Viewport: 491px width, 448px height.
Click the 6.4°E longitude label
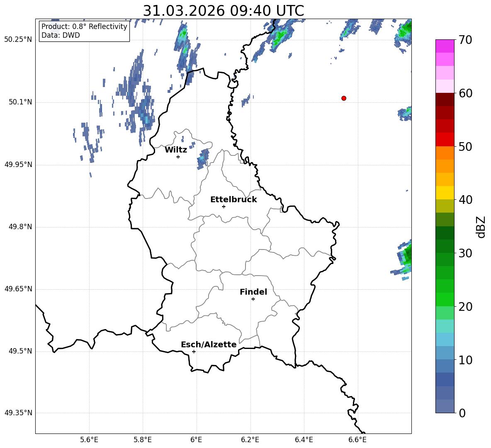pos(304,440)
